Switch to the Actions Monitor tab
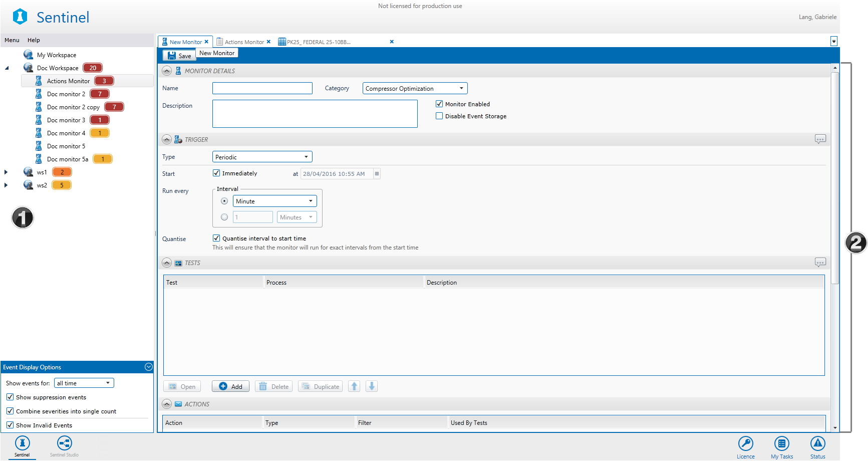Image resolution: width=868 pixels, height=461 pixels. pos(244,42)
